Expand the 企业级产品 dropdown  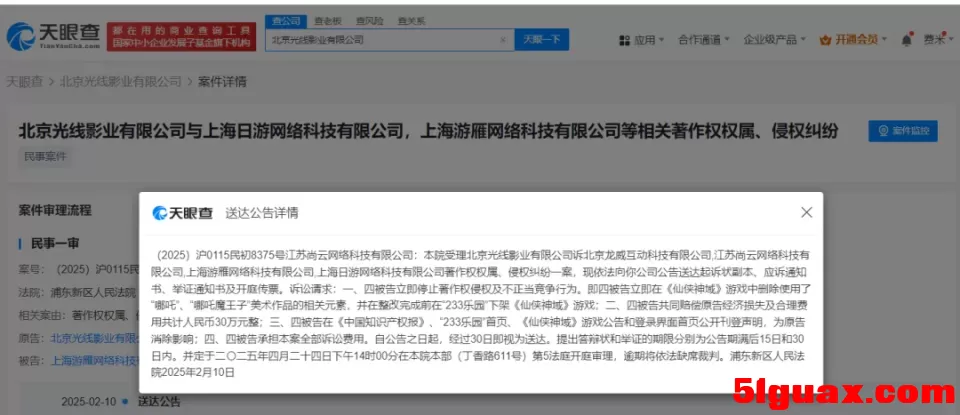coord(774,40)
